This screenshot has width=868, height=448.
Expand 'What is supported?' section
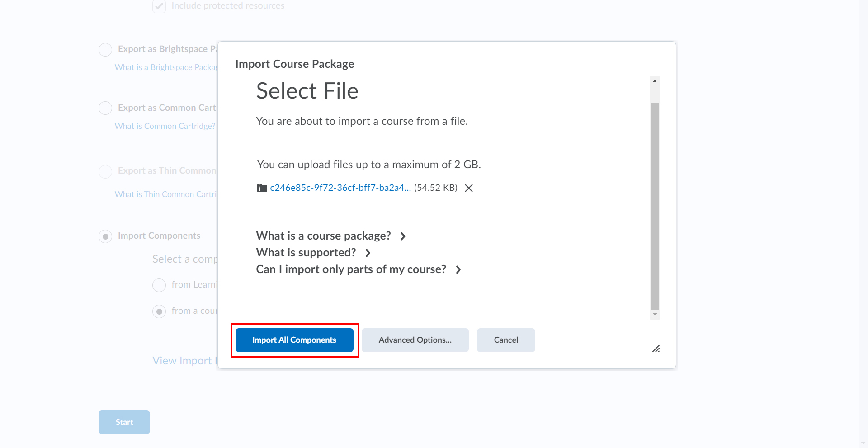313,253
